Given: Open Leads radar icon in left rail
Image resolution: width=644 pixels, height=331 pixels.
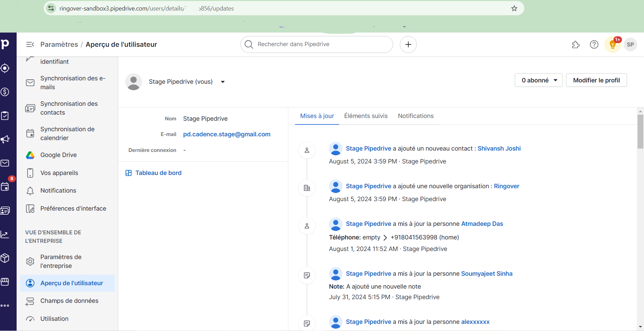Looking at the screenshot, I should pyautogui.click(x=5, y=68).
